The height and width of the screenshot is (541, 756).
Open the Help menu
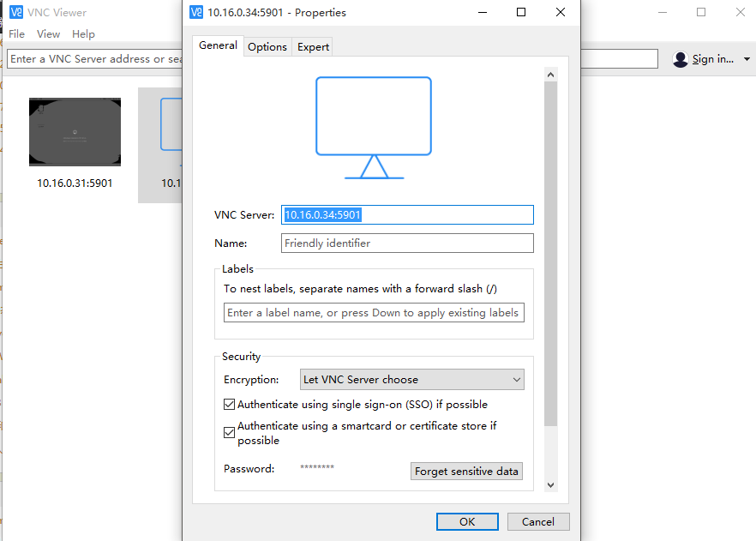(x=83, y=33)
